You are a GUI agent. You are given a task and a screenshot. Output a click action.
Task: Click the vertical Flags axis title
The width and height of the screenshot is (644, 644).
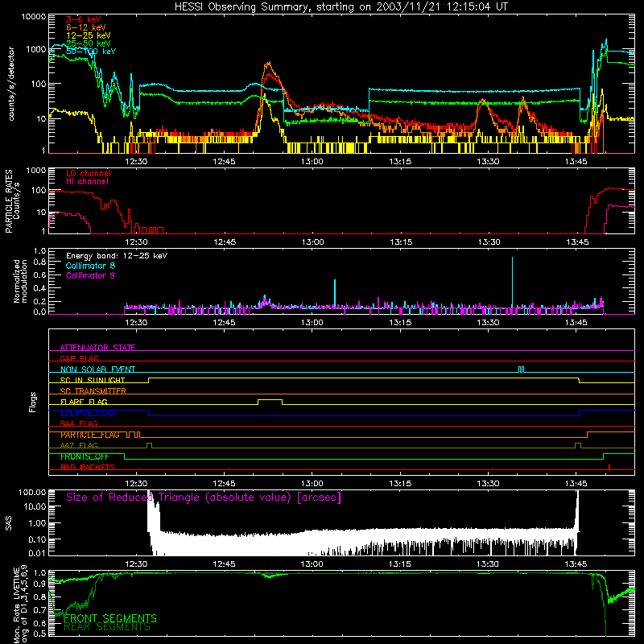pos(33,402)
